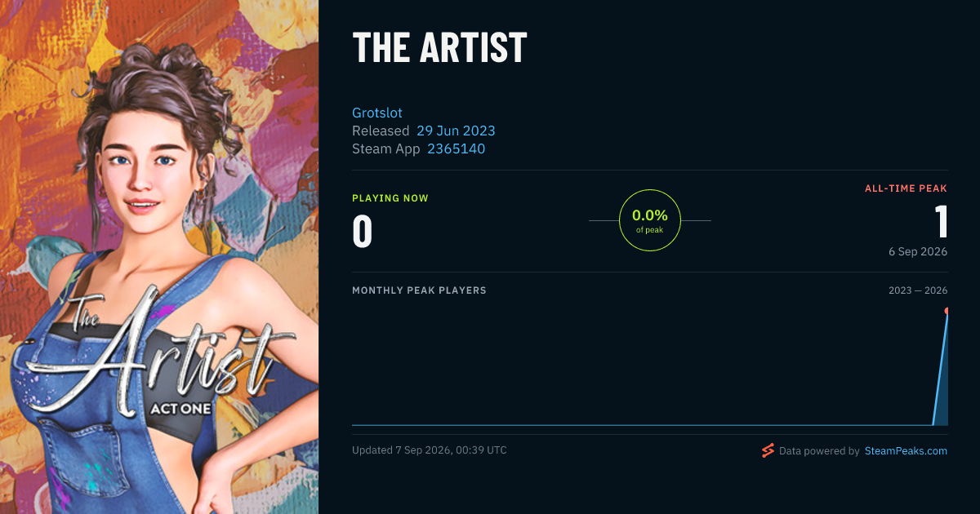This screenshot has width=980, height=514.
Task: Click the Playing Now count of 0
Action: coord(363,232)
